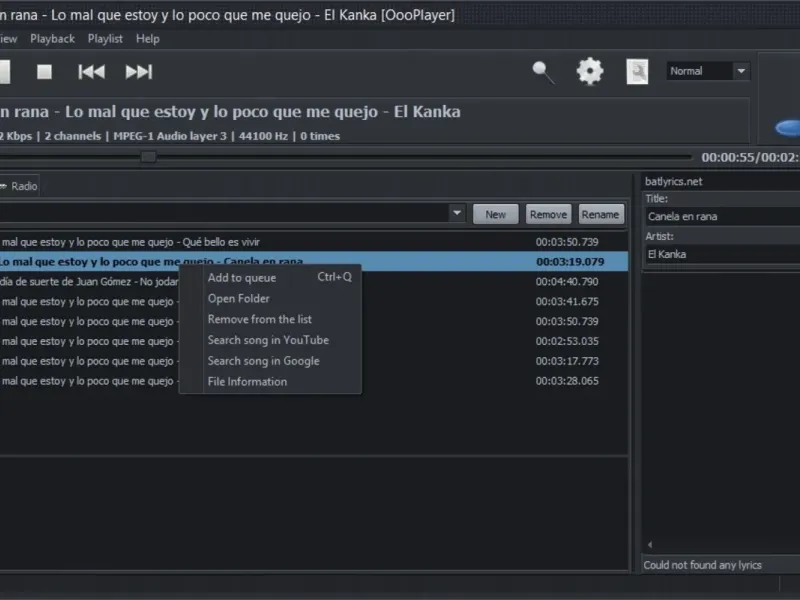Click the MPEG-1 Audio layer 3 info text
This screenshot has width=800, height=600.
coord(170,136)
